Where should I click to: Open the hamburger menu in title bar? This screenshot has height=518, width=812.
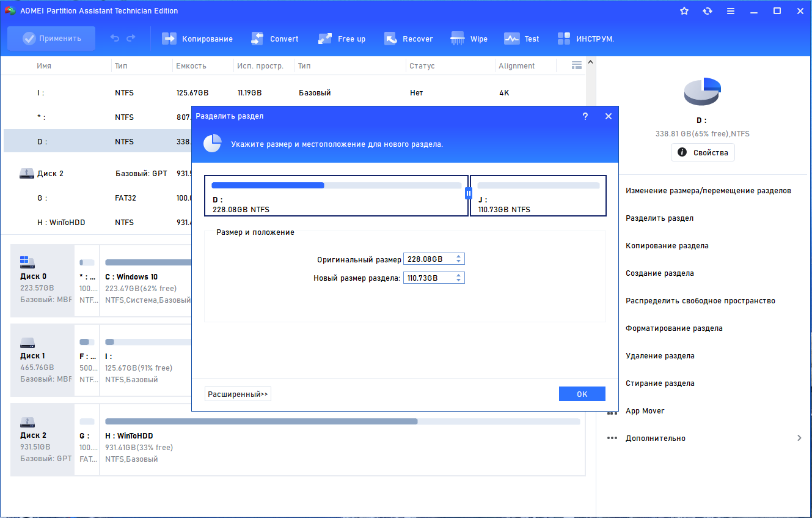tap(731, 11)
